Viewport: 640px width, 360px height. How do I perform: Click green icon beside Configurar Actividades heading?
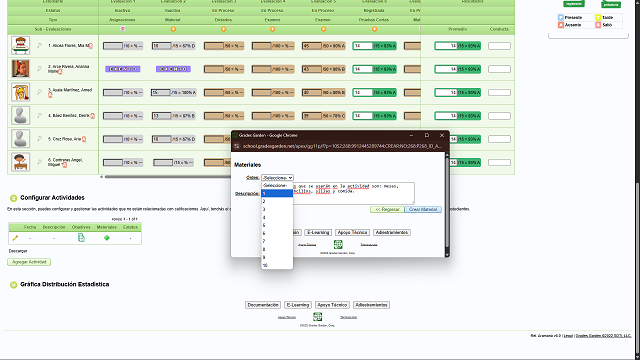[13, 198]
